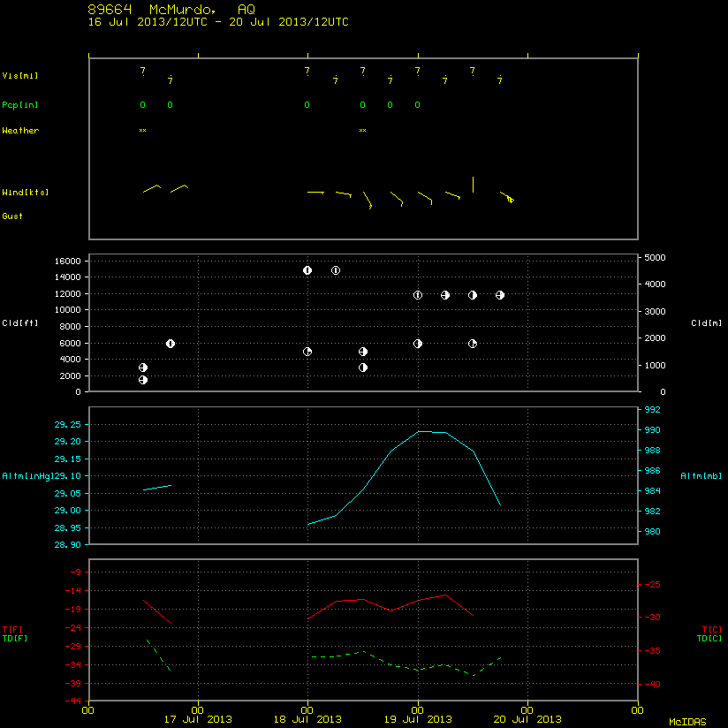Image resolution: width=728 pixels, height=728 pixels.
Task: Click the cloud marker at 3000 ft on 18 Jul
Action: [x=363, y=368]
